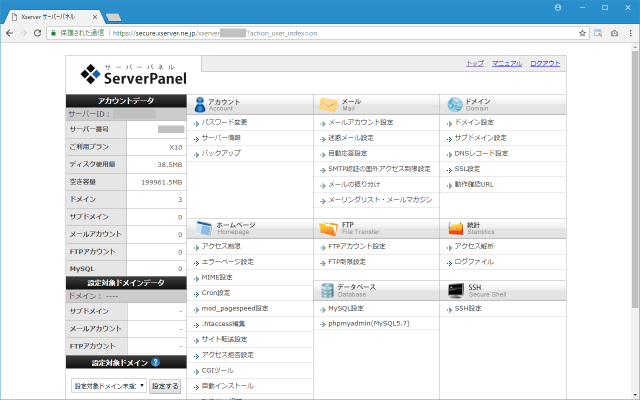Open the マニュアル link in header
This screenshot has width=640, height=400.
[507, 63]
